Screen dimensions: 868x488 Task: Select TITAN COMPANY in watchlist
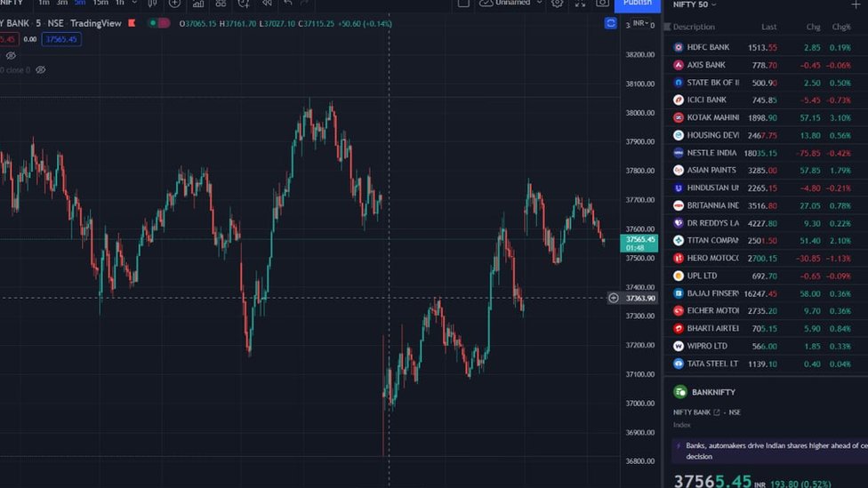(x=766, y=241)
